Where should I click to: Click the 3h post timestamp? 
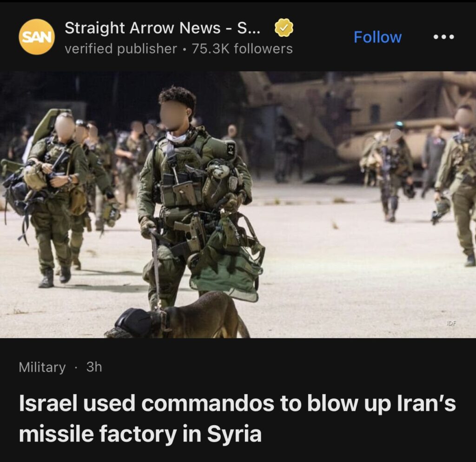click(x=94, y=367)
